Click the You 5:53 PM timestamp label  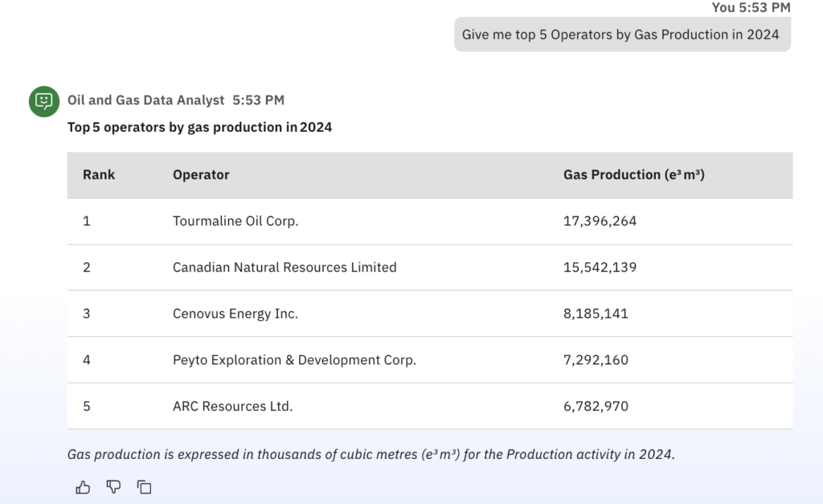point(751,7)
